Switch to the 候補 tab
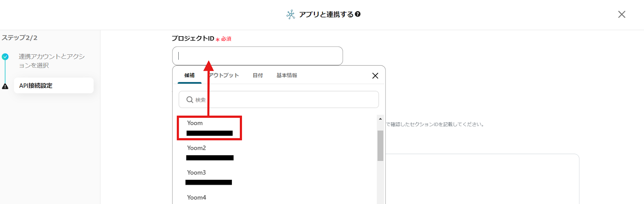This screenshot has width=644, height=204. (190, 75)
